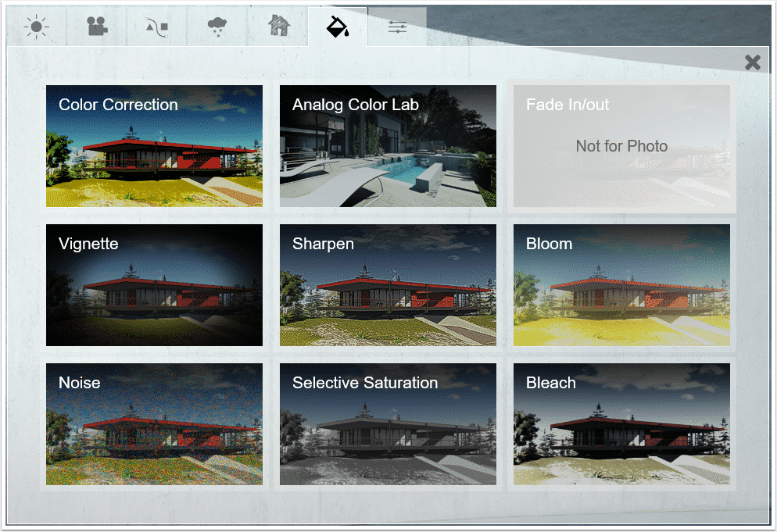Close the effects selection panel
This screenshot has width=777, height=532.
752,62
